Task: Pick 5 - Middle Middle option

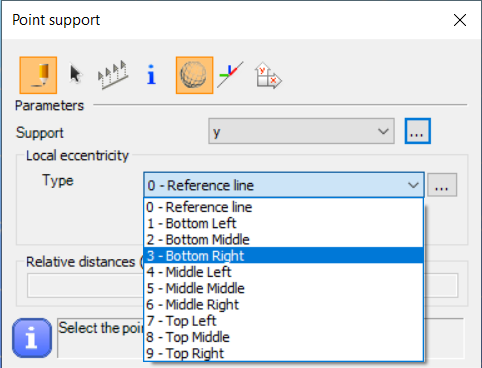Action: [x=284, y=288]
